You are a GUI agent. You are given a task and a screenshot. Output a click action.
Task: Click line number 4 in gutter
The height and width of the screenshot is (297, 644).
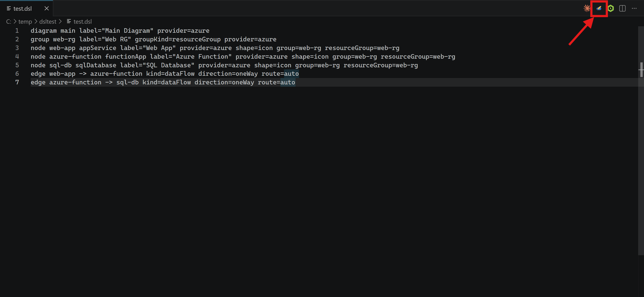[17, 56]
